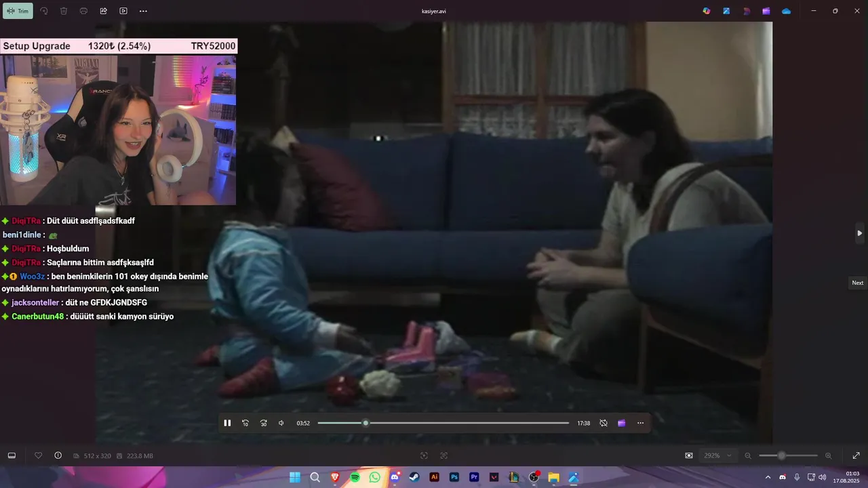This screenshot has height=488, width=868.
Task: Open Microsoft Copilot icon in the title bar
Action: pos(707,11)
